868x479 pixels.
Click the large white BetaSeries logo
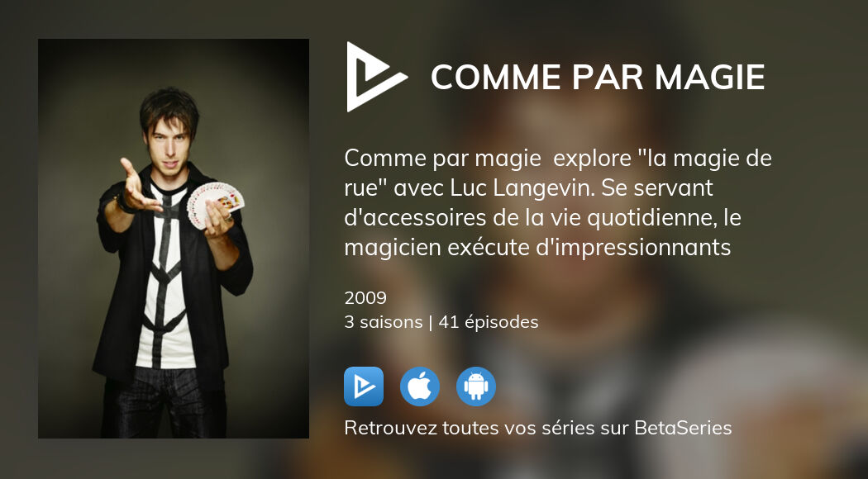coord(376,77)
